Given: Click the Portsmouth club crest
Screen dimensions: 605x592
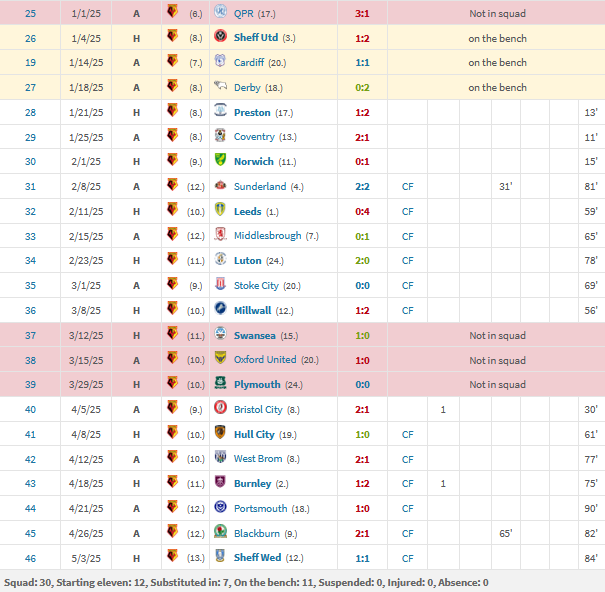Looking at the screenshot, I should pyautogui.click(x=220, y=507).
